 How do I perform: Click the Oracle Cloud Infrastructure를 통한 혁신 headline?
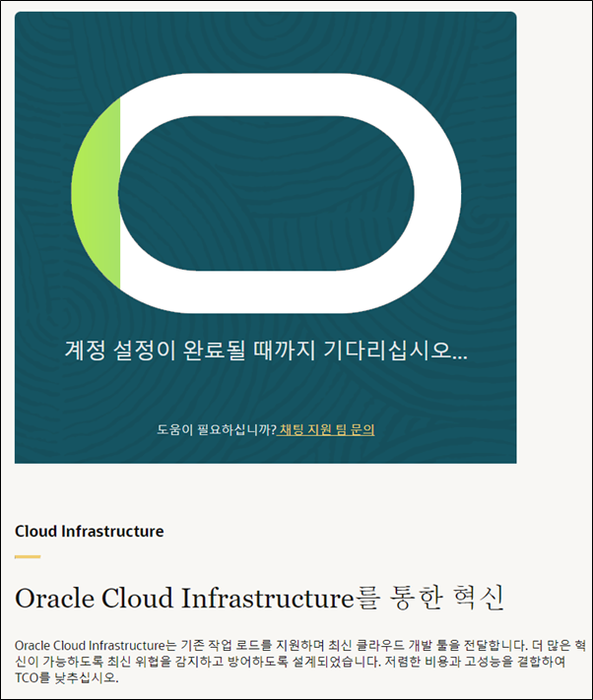pyautogui.click(x=260, y=598)
